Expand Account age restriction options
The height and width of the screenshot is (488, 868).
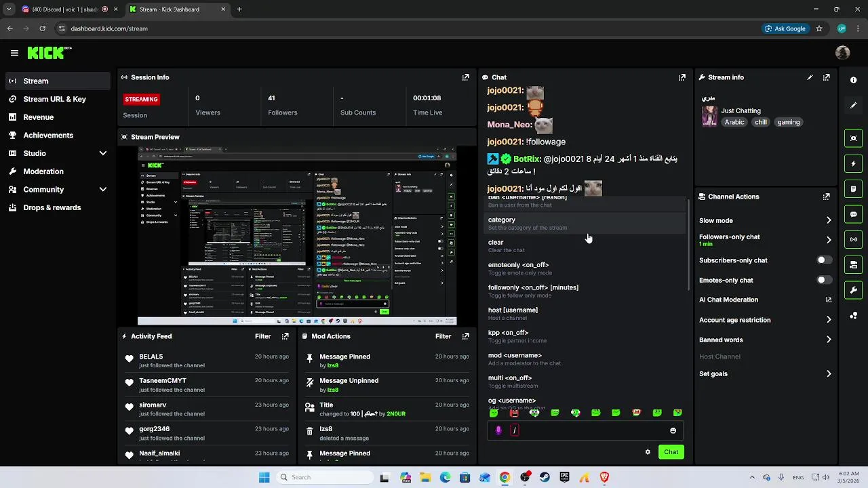pyautogui.click(x=828, y=320)
